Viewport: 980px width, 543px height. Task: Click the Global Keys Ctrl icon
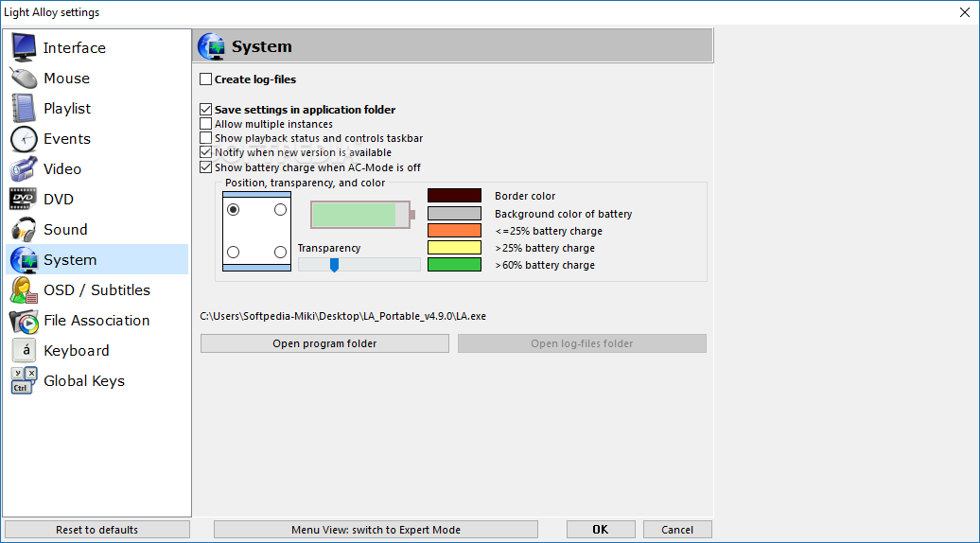pos(24,380)
